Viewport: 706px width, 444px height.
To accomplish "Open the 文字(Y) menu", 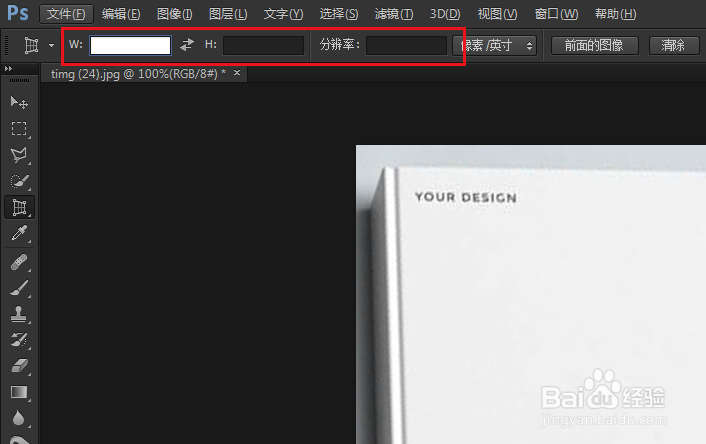I will (x=283, y=14).
